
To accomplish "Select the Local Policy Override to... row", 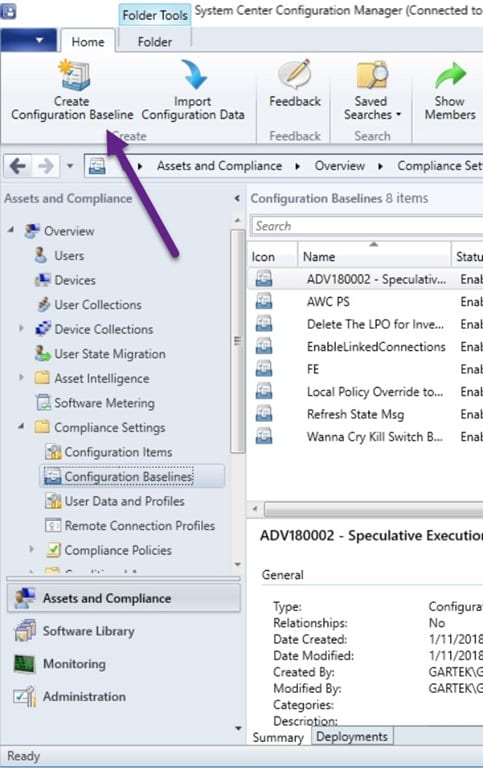I will (x=365, y=391).
